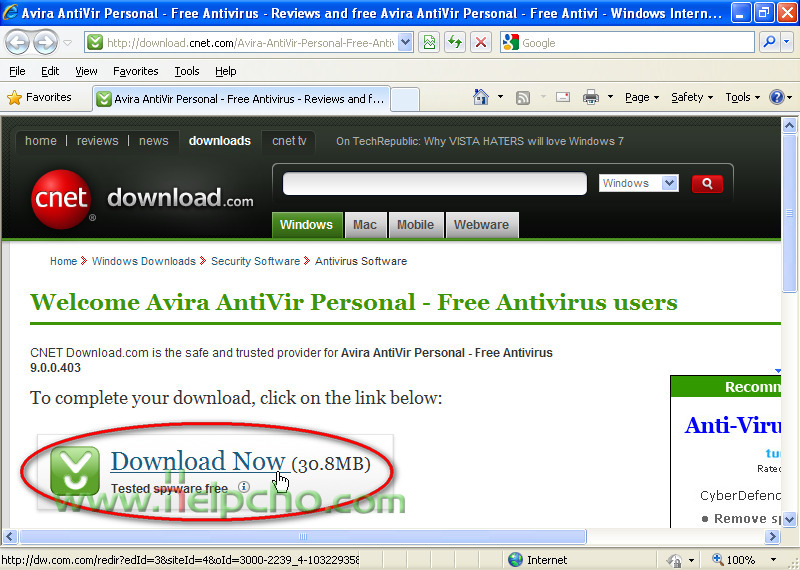Click the vertical scrollbar down arrow

(x=789, y=519)
